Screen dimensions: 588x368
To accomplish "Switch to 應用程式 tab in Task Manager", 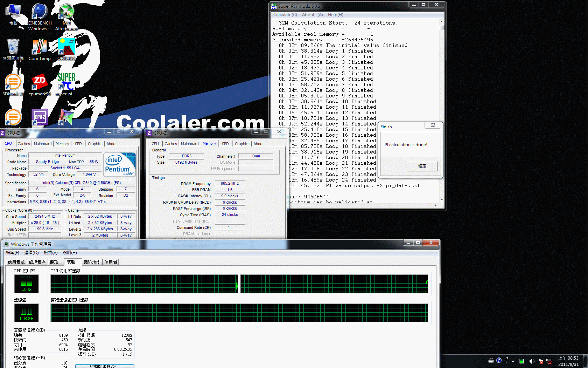I will pyautogui.click(x=16, y=263).
